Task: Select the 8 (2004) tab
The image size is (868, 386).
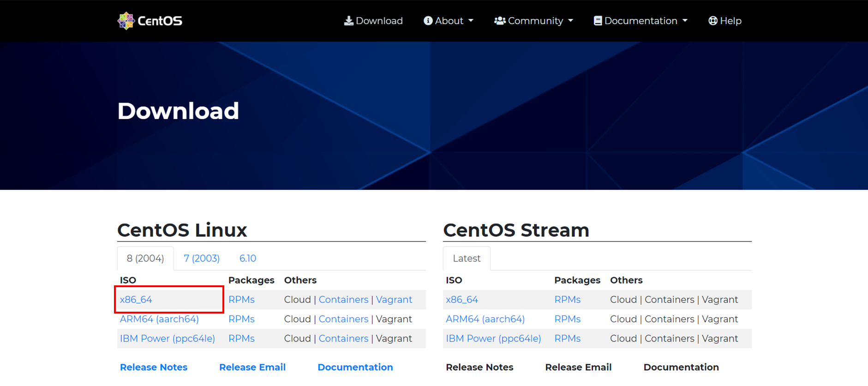Action: coord(145,259)
